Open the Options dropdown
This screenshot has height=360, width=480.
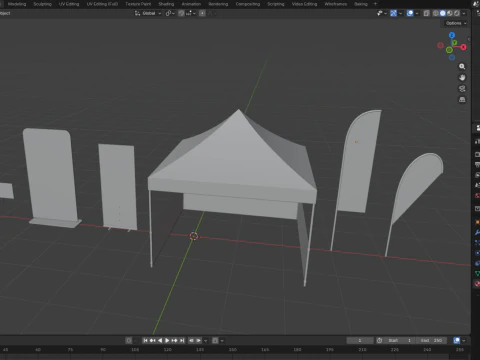click(456, 23)
